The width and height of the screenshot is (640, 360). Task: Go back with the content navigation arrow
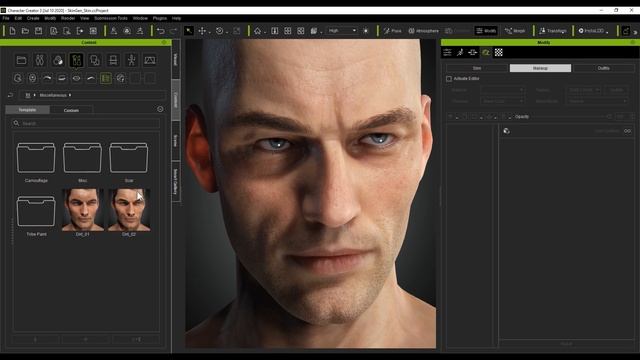tap(10, 95)
